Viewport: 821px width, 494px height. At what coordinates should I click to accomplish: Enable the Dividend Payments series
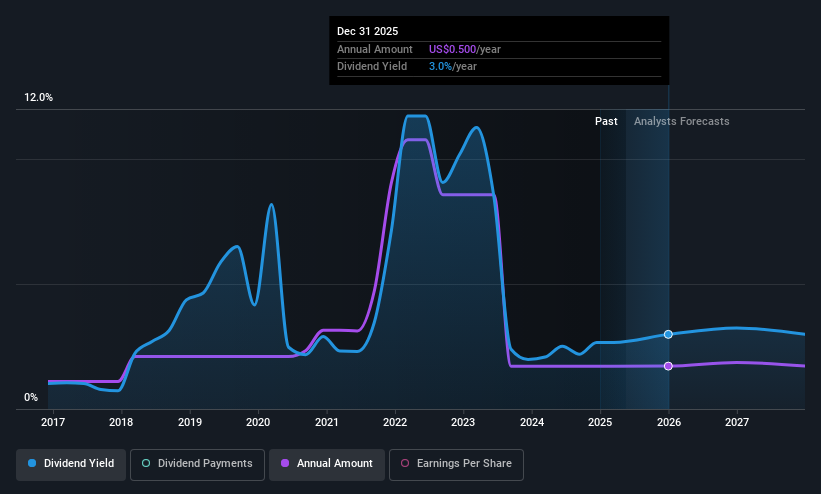coord(197,464)
